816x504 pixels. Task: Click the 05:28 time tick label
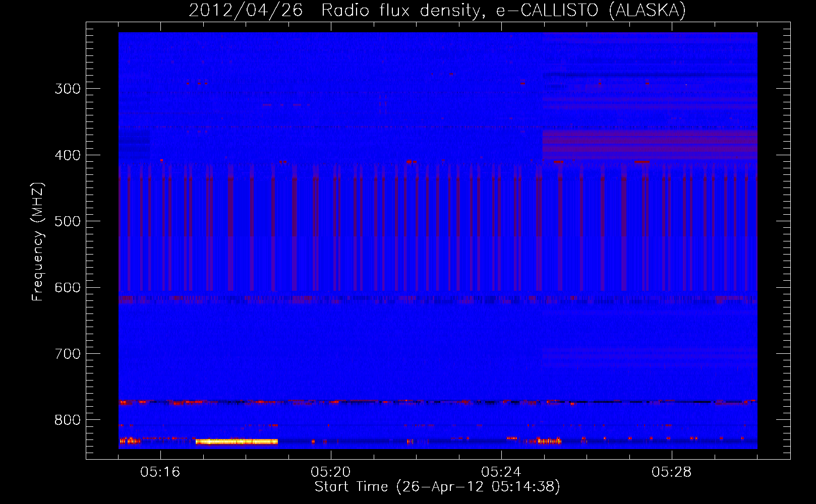click(x=672, y=472)
